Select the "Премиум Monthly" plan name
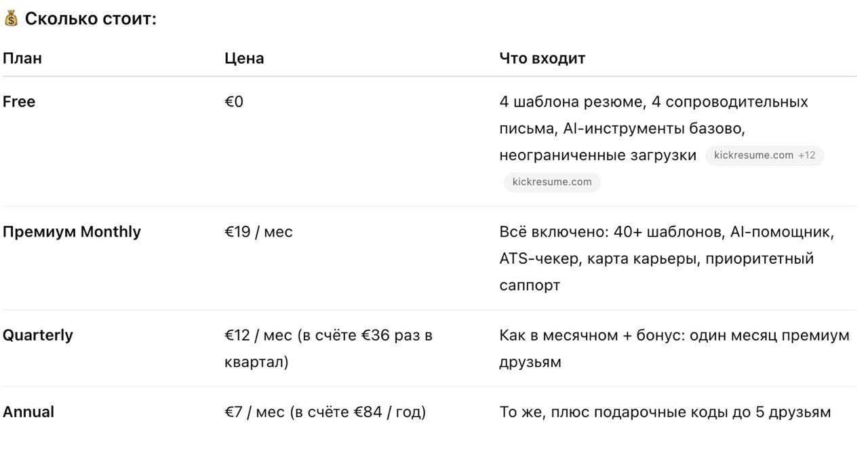This screenshot has height=455, width=868. [72, 232]
